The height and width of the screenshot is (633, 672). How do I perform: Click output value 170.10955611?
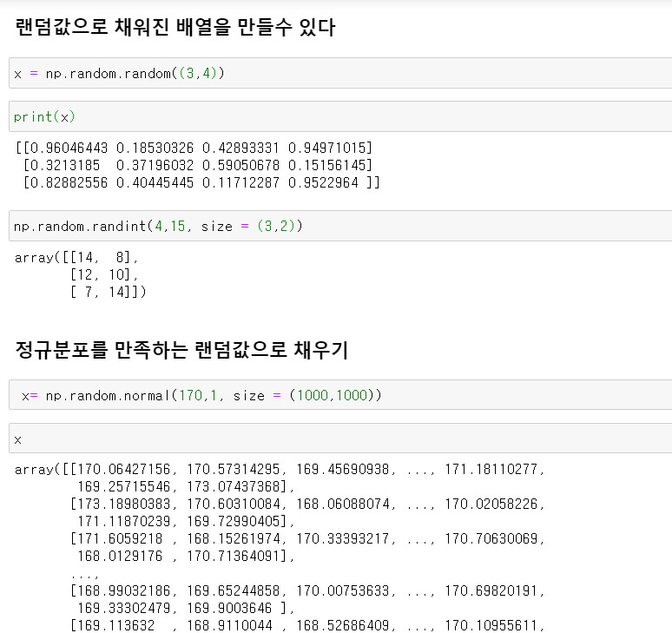pos(491,625)
